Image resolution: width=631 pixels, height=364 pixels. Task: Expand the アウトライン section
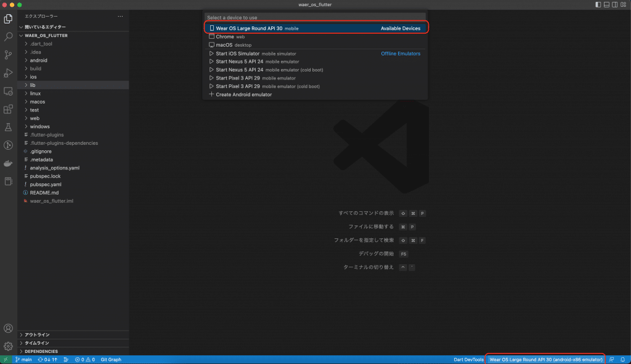(x=73, y=334)
